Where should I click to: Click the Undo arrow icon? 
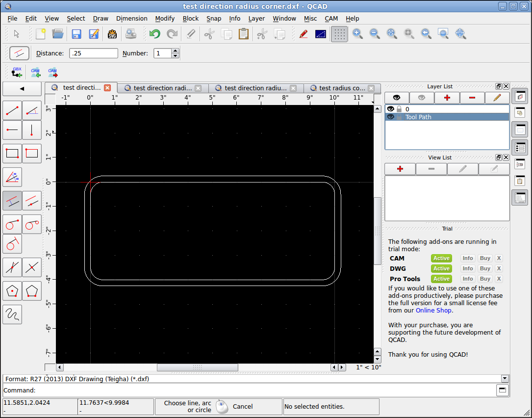coord(155,34)
